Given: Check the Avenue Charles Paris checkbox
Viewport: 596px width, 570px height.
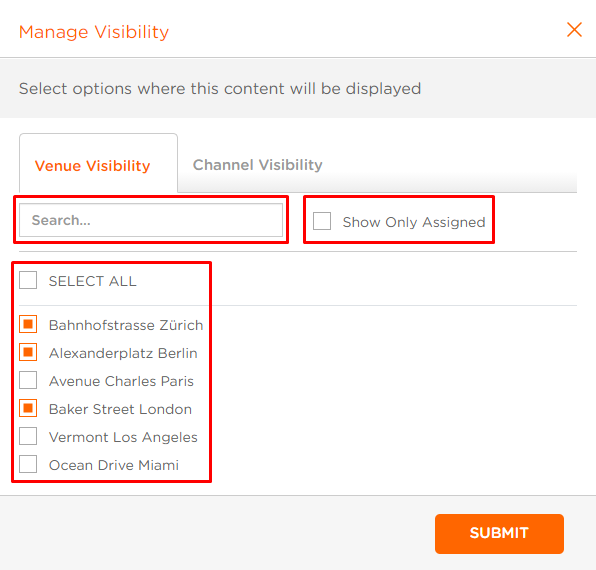Looking at the screenshot, I should tap(28, 380).
